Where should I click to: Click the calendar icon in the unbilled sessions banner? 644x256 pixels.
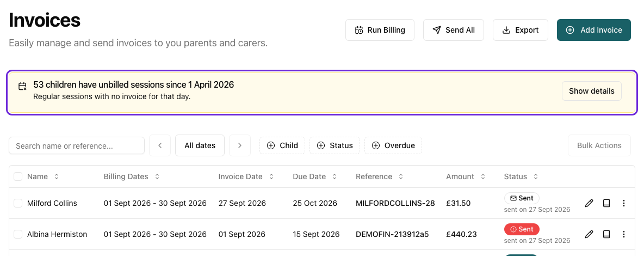23,86
